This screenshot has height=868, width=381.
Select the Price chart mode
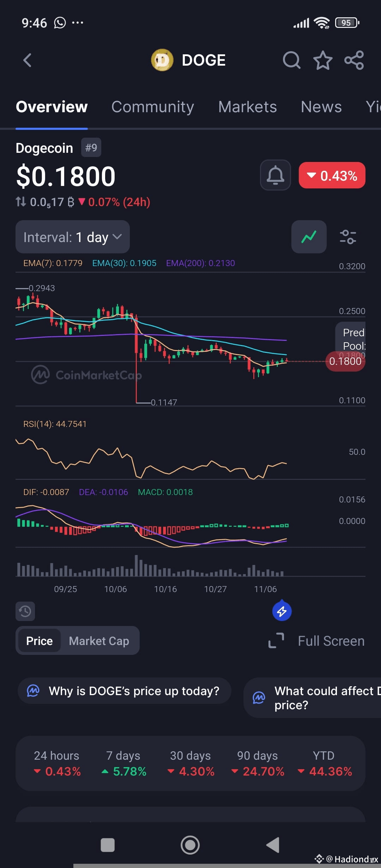(40, 641)
